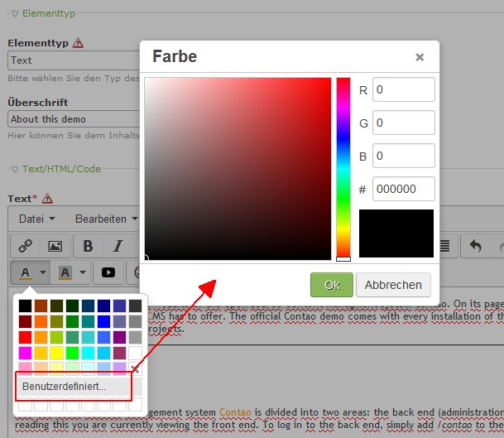The image size is (504, 438).
Task: Close the Farbe dialog with the X
Action: (420, 57)
